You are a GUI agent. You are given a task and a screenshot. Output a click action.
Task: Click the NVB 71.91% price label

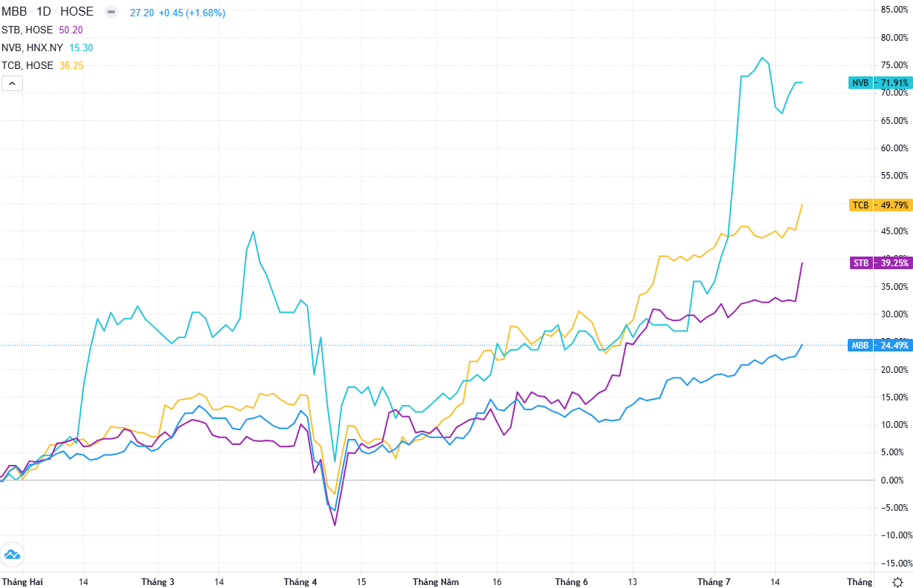(879, 83)
